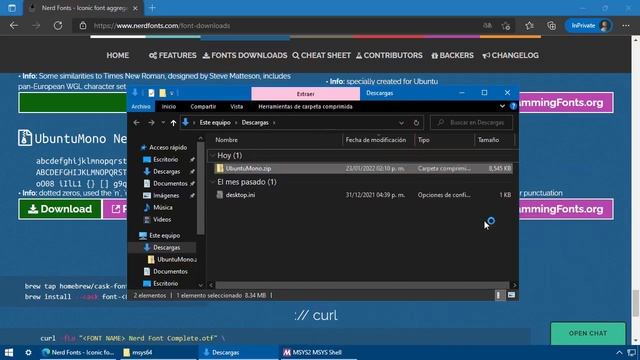Open CONTRIBUTORS navigation link
Screen dimensions: 640x360
tap(389, 56)
